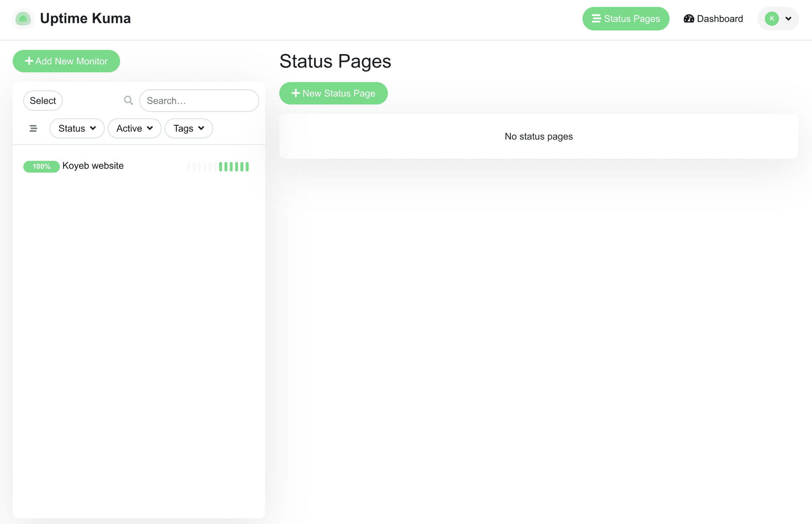Image resolution: width=812 pixels, height=524 pixels.
Task: Click the user profile avatar icon
Action: [772, 18]
